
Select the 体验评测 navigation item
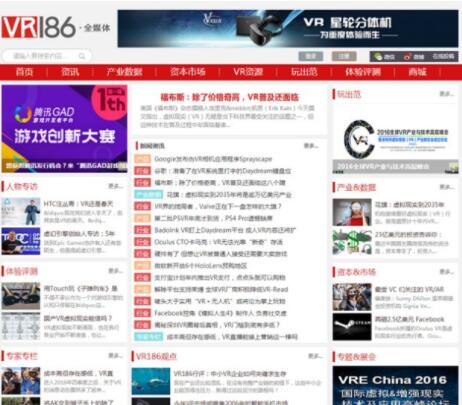coord(363,72)
